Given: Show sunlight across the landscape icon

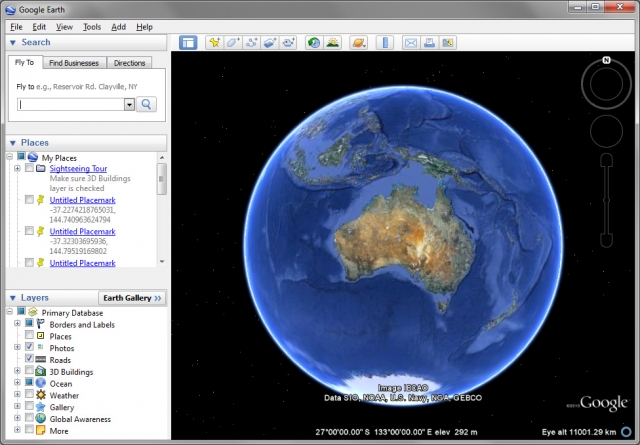Looking at the screenshot, I should 333,42.
